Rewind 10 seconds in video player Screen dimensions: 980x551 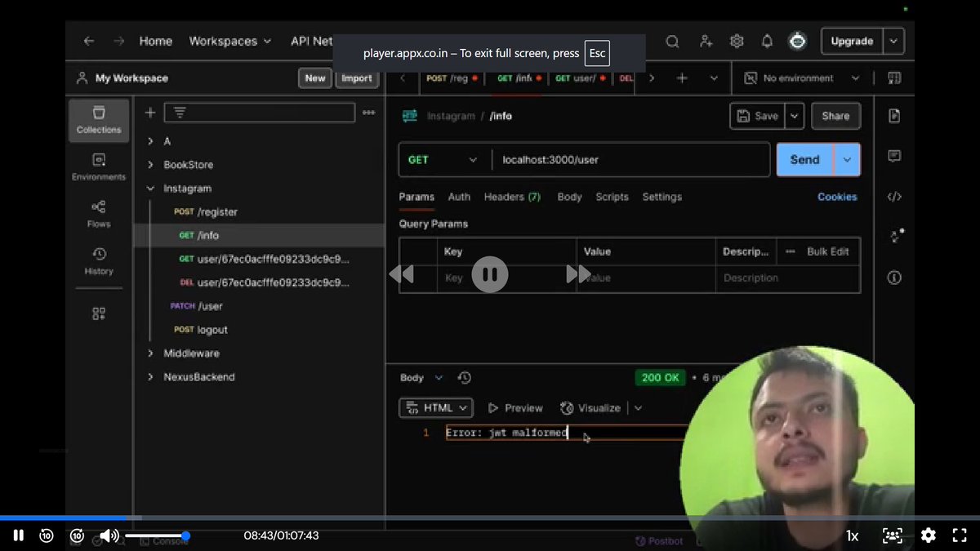[47, 535]
